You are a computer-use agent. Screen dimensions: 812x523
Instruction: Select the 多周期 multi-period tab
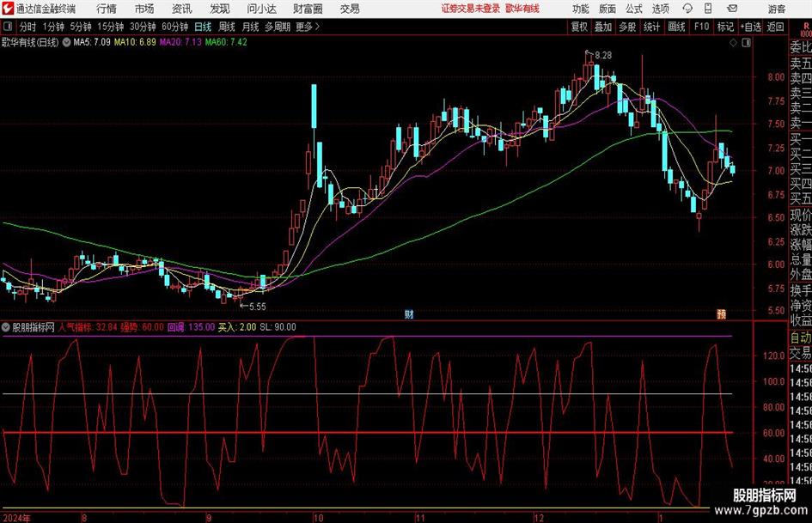point(278,27)
